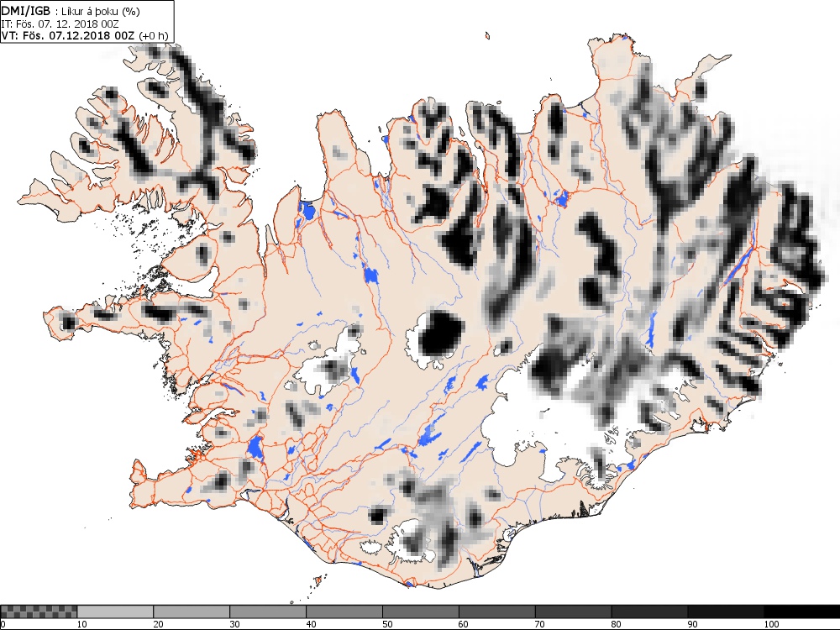Pick the 20–30 gray legend swatch

tap(192, 612)
